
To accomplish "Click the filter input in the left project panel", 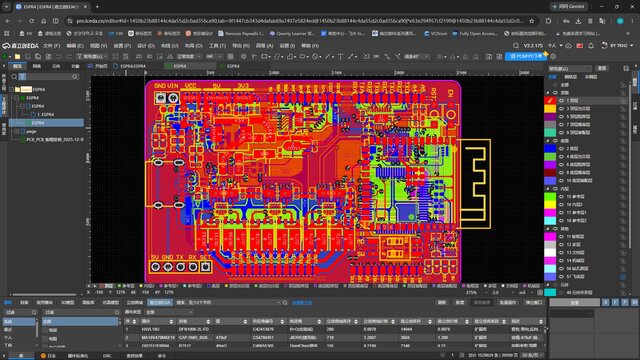I will pos(48,77).
